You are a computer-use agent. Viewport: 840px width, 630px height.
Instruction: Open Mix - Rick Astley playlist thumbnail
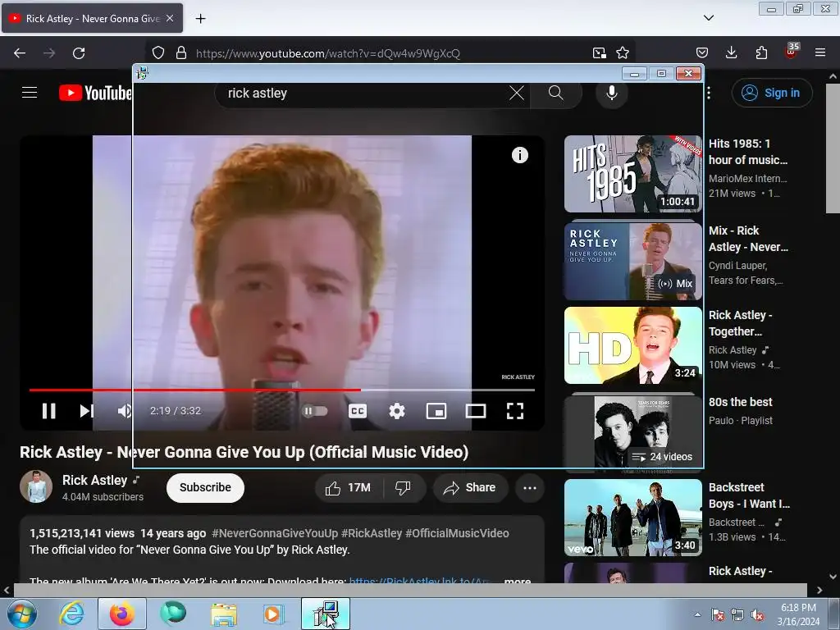point(632,262)
